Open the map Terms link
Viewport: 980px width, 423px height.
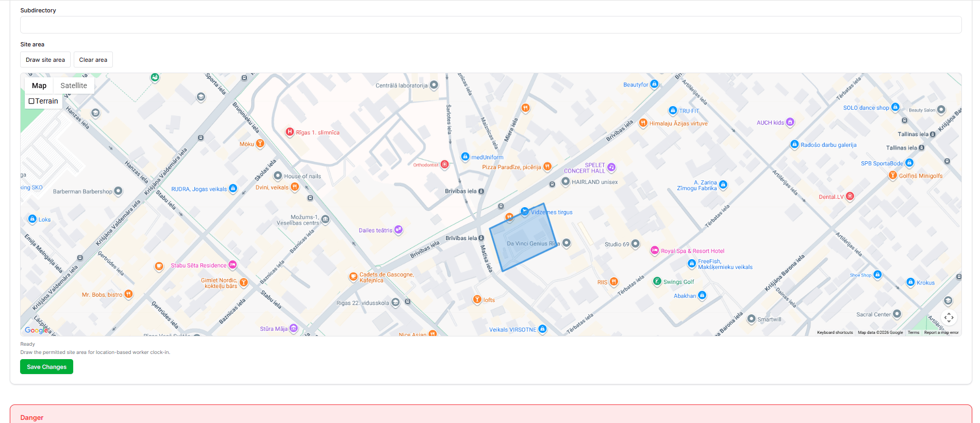[x=913, y=332]
